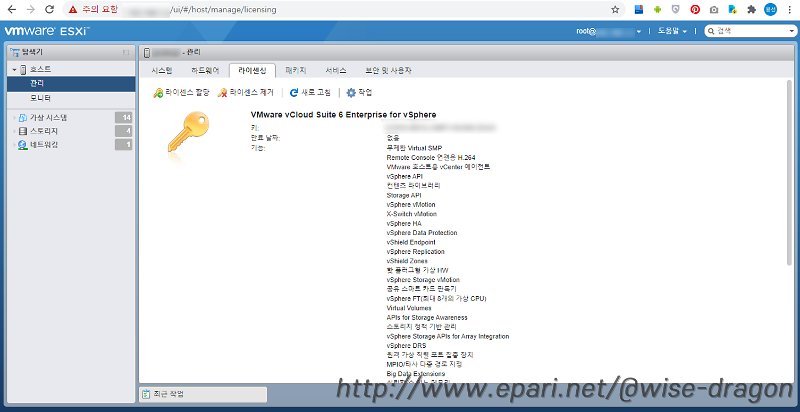
Task: Expand the 가상 시스템 tree node
Action: (15, 118)
